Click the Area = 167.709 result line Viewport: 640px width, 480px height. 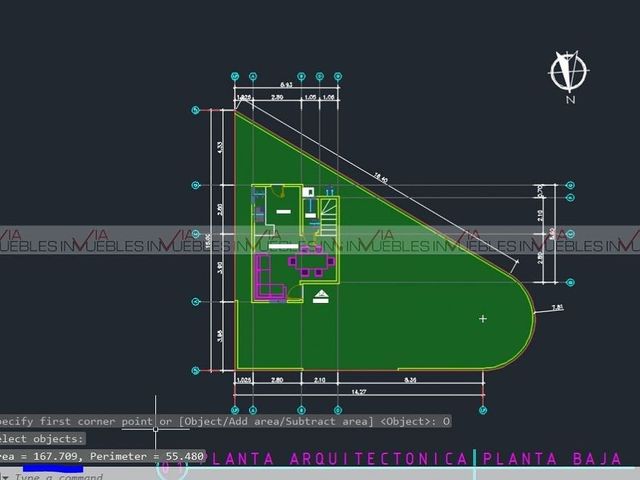pos(102,456)
